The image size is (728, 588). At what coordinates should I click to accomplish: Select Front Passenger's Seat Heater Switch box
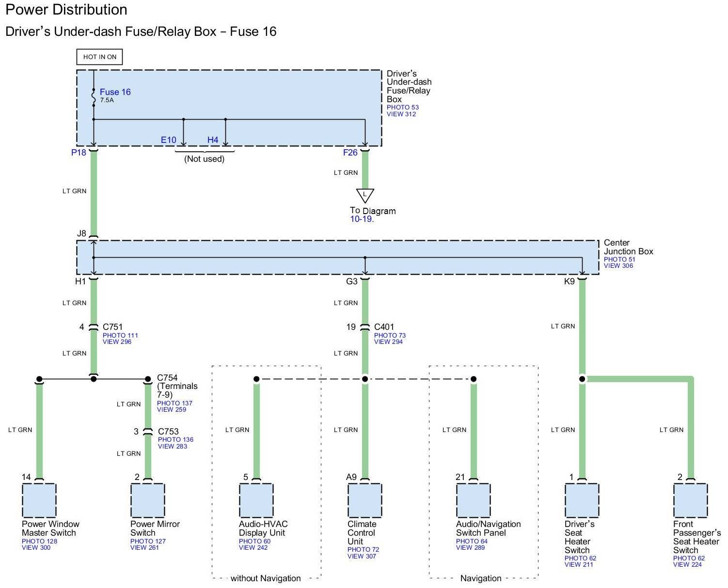pyautogui.click(x=691, y=500)
